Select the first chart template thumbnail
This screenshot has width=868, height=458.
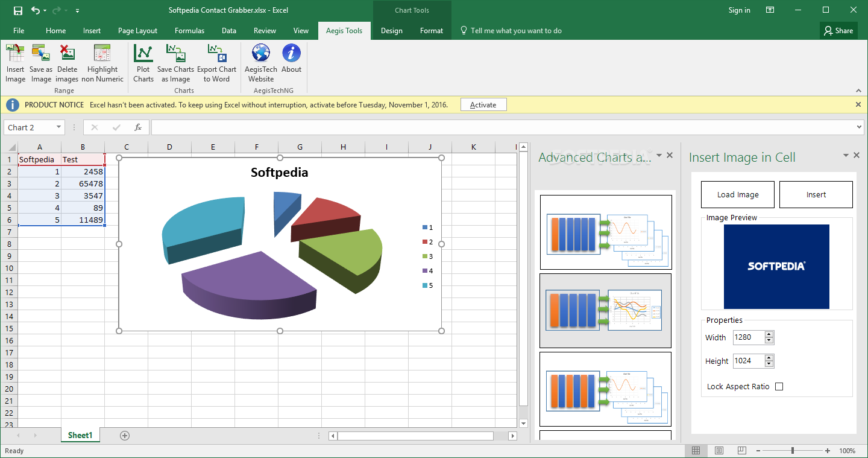click(x=606, y=232)
